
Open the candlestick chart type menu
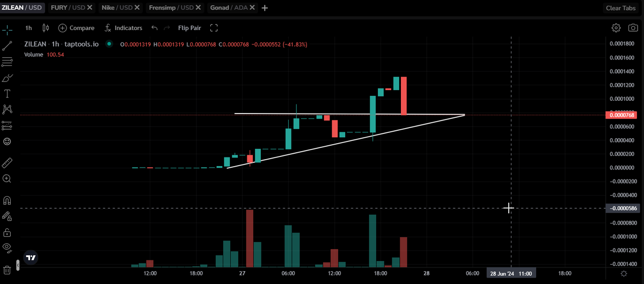tap(45, 28)
